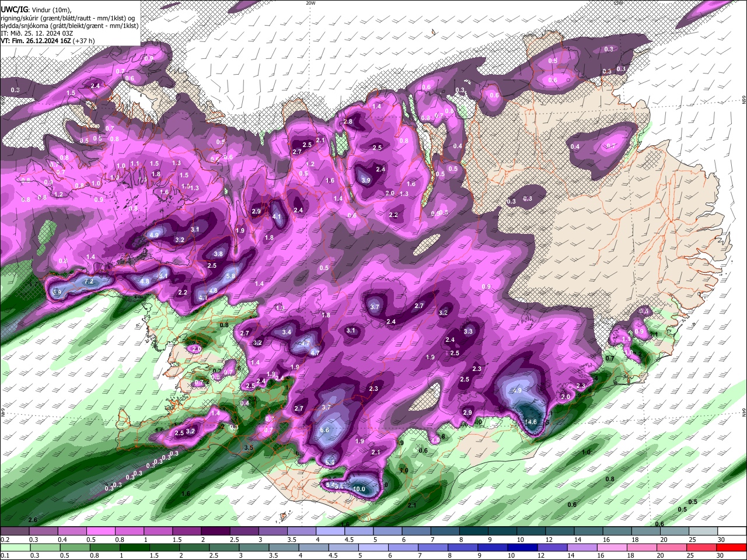
Task: Click the 15W longitude label
Action: (618, 3)
